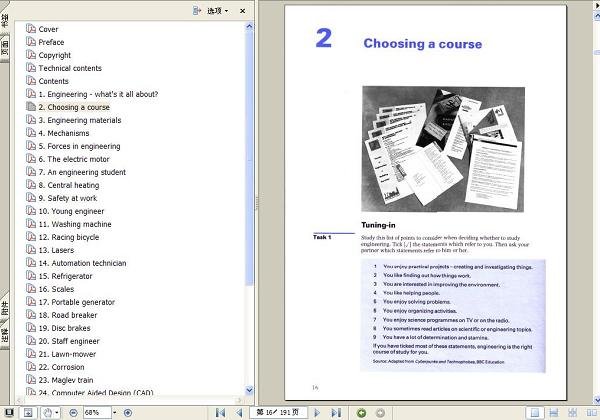Viewport: 600px width, 420px height.
Task: Go to the first page
Action: coord(220,412)
